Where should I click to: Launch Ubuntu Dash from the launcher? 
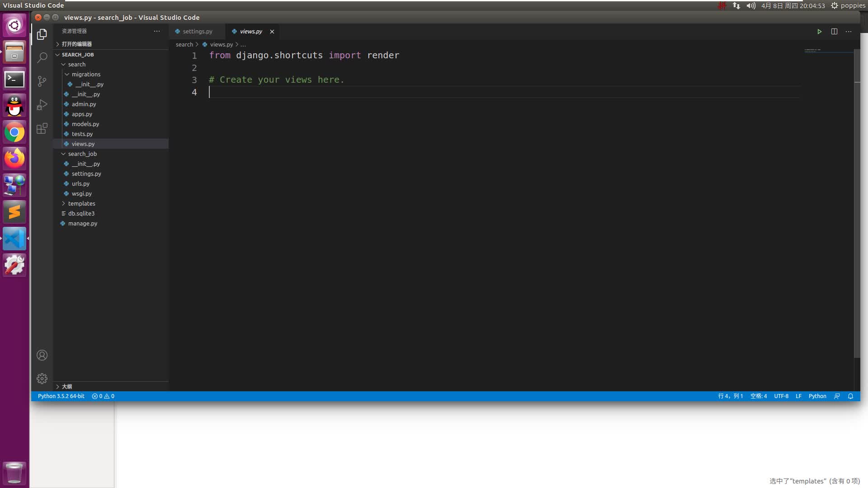tap(14, 25)
